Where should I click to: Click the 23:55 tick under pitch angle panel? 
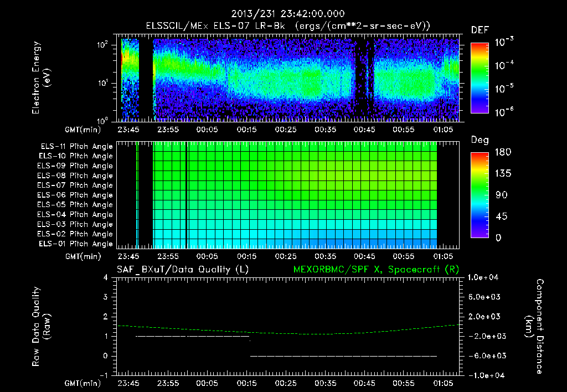click(168, 256)
